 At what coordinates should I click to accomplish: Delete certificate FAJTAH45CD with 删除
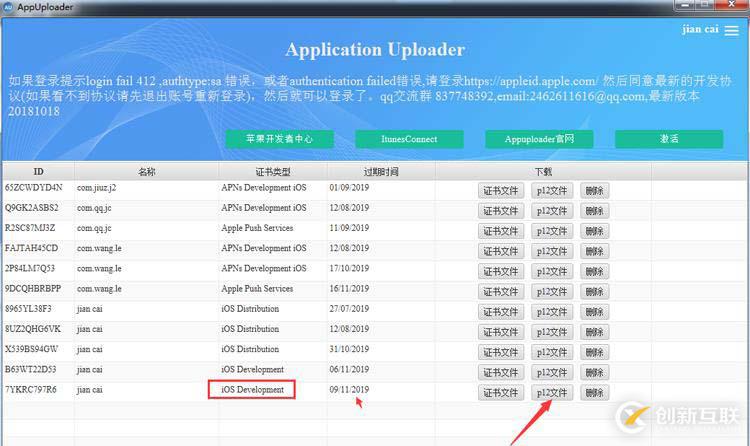click(x=595, y=251)
